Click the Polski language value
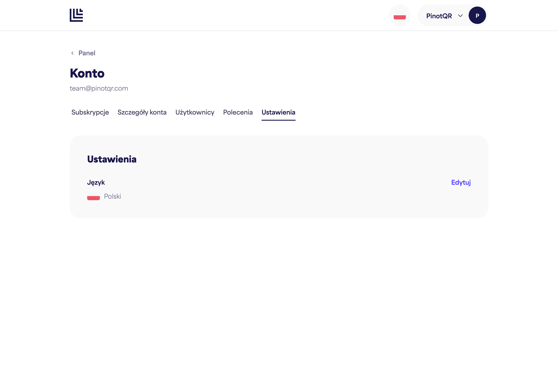Screen dimensions: 558x392 click(112, 196)
